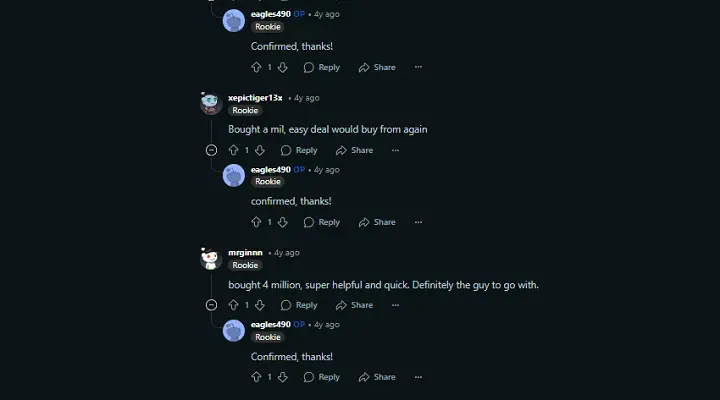The image size is (720, 400).
Task: Open more options on bottom eagles490 reply
Action: [x=418, y=377]
